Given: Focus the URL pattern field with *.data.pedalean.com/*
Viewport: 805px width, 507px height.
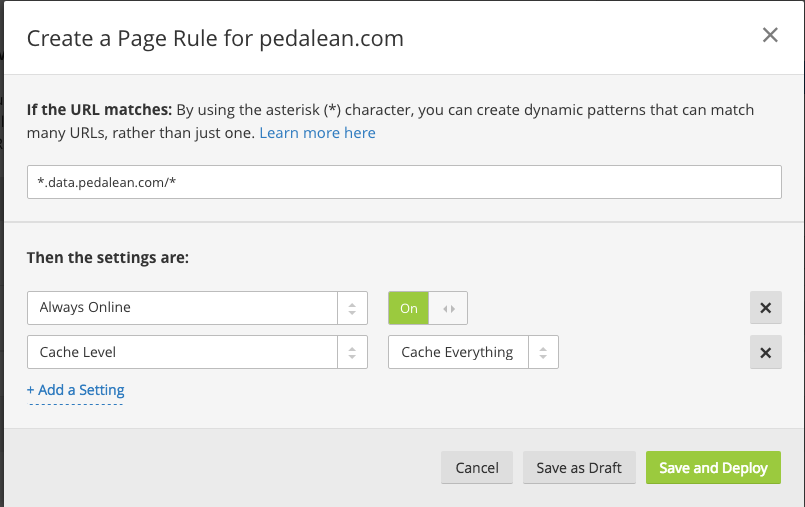Looking at the screenshot, I should 403,182.
